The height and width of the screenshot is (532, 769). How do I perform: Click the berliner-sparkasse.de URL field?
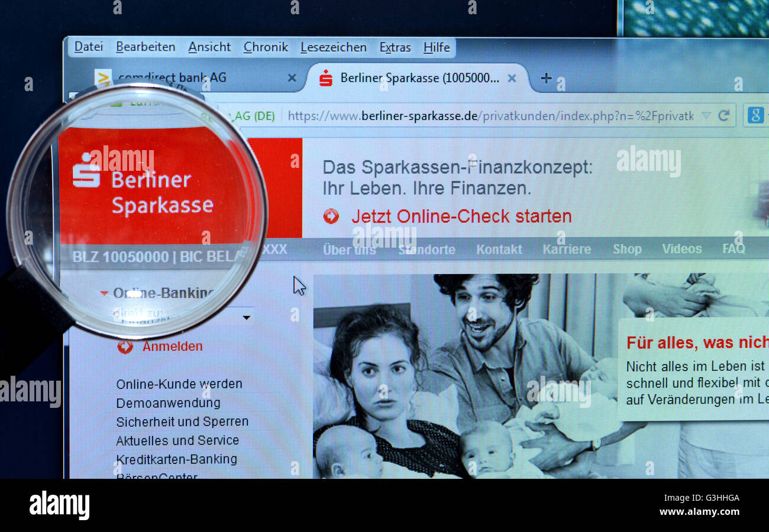[x=490, y=116]
